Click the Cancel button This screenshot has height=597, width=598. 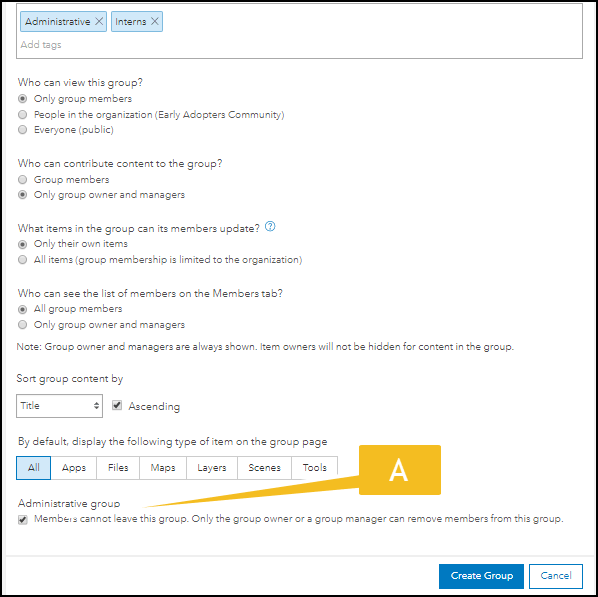pos(556,576)
